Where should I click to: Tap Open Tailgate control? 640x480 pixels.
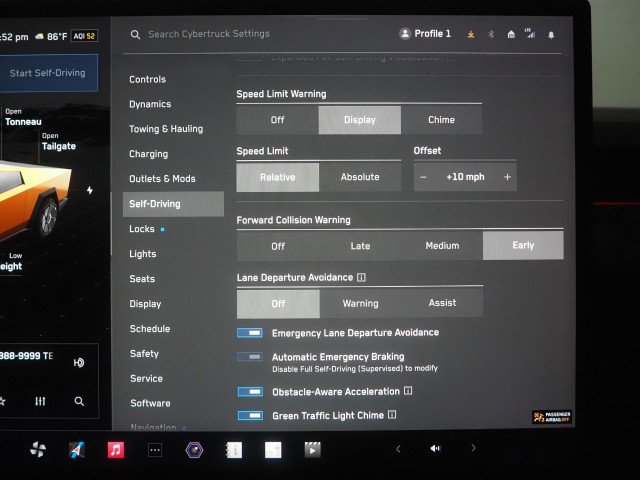[58, 142]
